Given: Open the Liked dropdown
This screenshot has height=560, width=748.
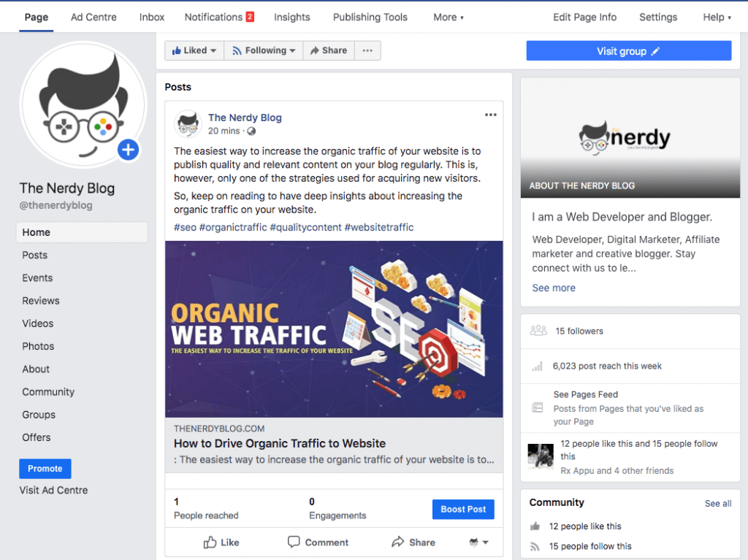Looking at the screenshot, I should tap(194, 50).
